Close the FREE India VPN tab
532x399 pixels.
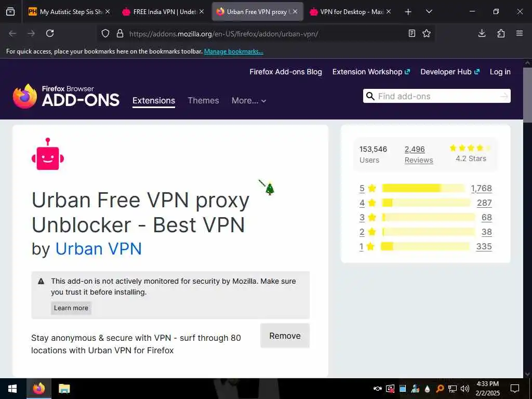click(x=202, y=11)
